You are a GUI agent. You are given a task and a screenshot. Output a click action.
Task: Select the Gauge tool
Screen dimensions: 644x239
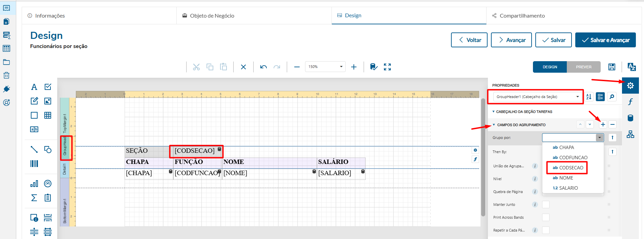point(48,184)
